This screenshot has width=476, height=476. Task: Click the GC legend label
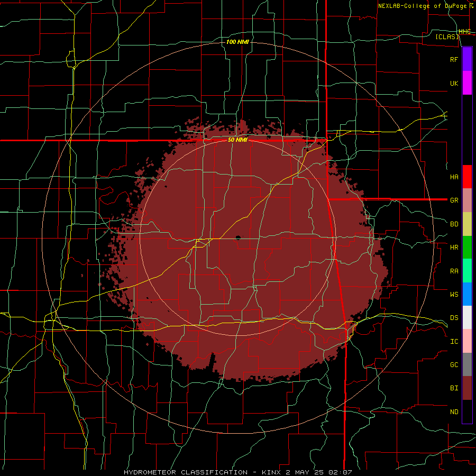click(454, 365)
